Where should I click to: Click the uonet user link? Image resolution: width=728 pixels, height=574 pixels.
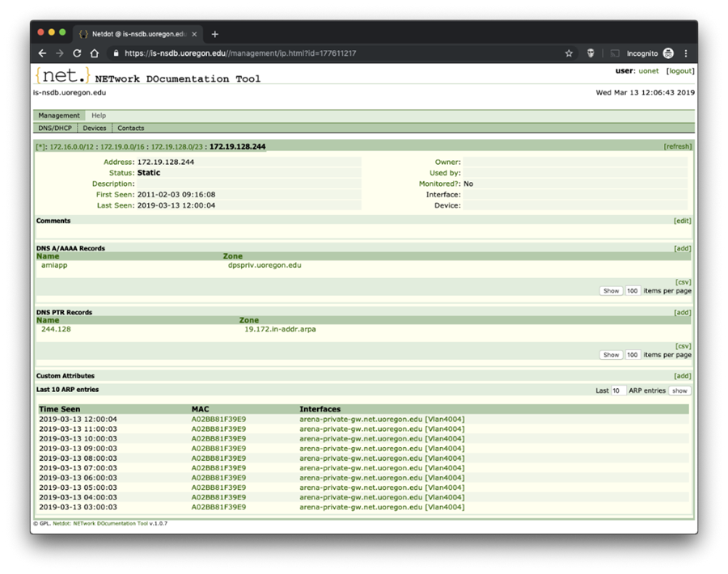(648, 71)
